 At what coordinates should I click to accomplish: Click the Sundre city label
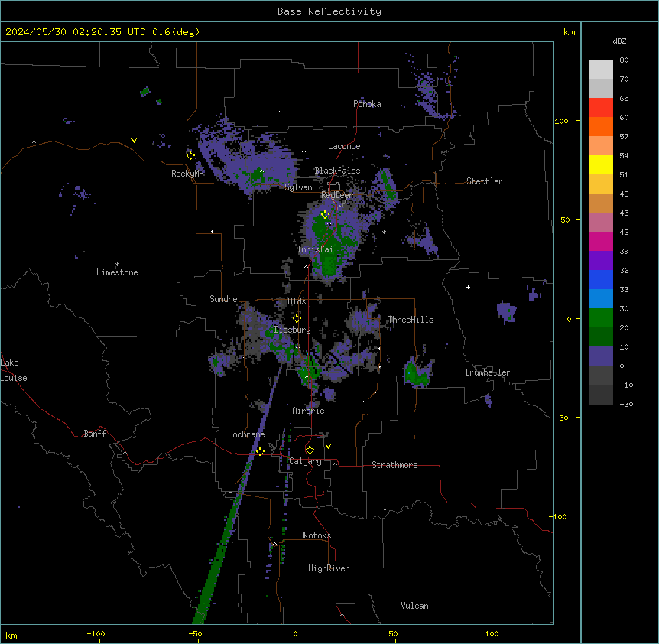point(223,299)
